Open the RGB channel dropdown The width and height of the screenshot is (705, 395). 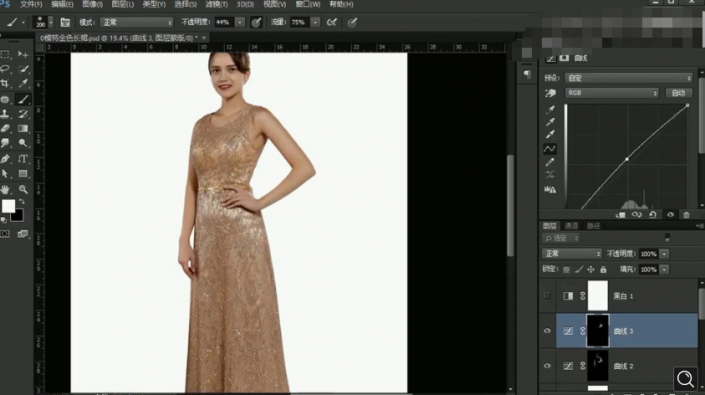click(611, 93)
